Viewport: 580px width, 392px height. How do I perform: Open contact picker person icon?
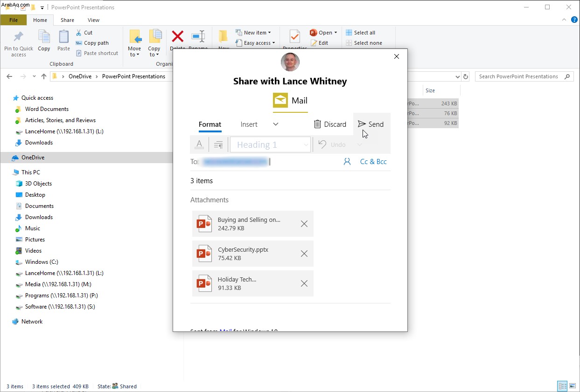pos(347,162)
